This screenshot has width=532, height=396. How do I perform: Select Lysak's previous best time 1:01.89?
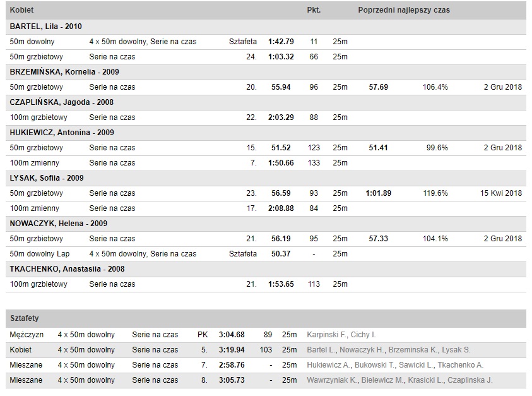(378, 193)
